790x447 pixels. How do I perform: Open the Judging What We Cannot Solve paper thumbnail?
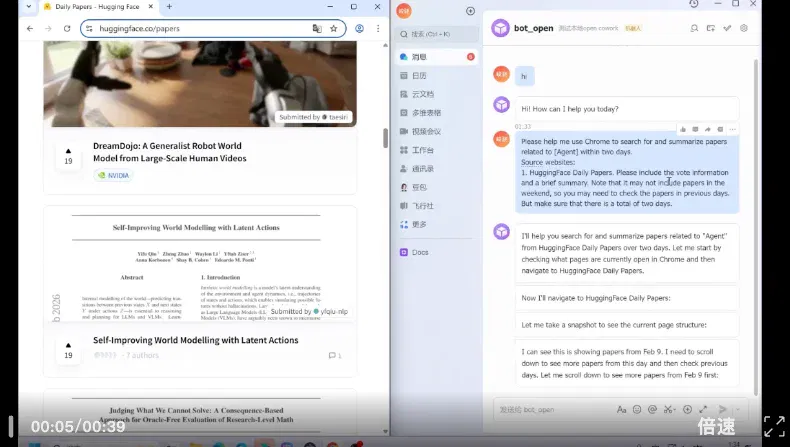(200, 412)
